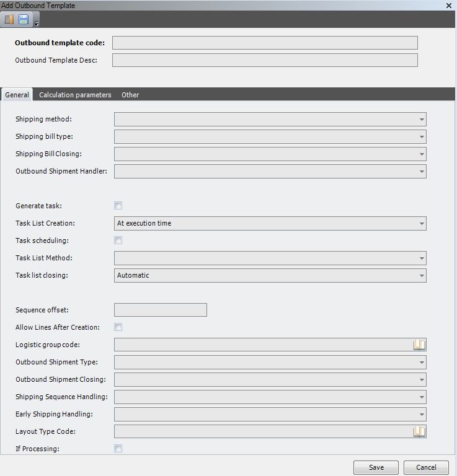Click the Cancel button
This screenshot has height=476, width=457.
point(426,467)
